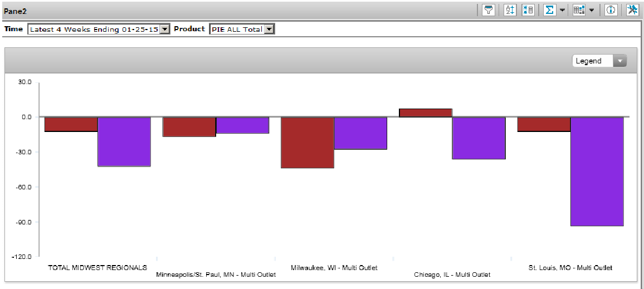The height and width of the screenshot is (289, 644).
Task: Click the Chicago, IL - Multi Outlet axis label
Action: coord(452,275)
